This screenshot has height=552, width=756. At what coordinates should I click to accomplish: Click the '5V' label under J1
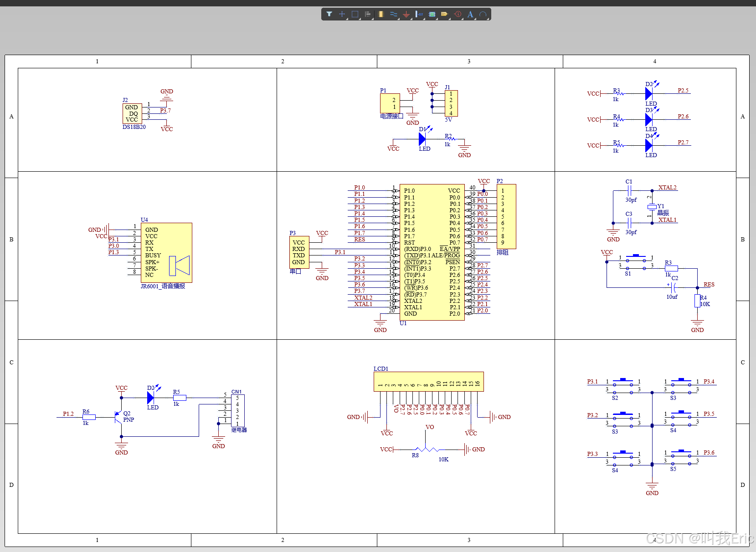pyautogui.click(x=448, y=120)
